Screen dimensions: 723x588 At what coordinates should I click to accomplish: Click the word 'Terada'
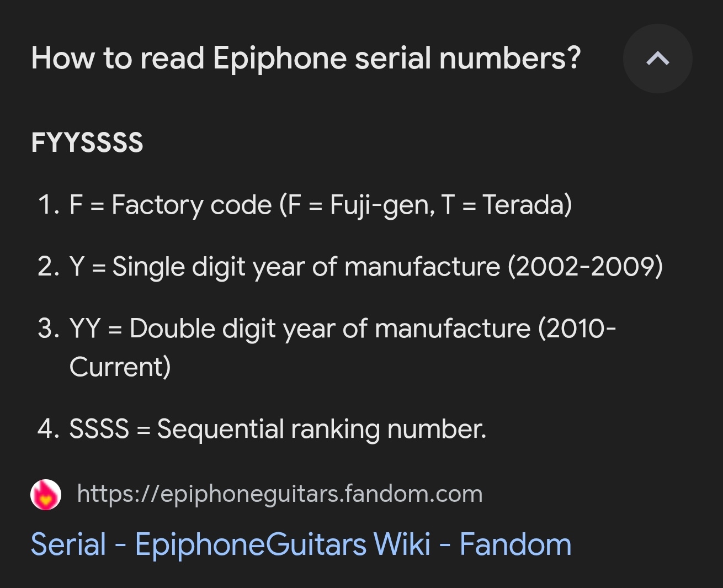pos(527,205)
